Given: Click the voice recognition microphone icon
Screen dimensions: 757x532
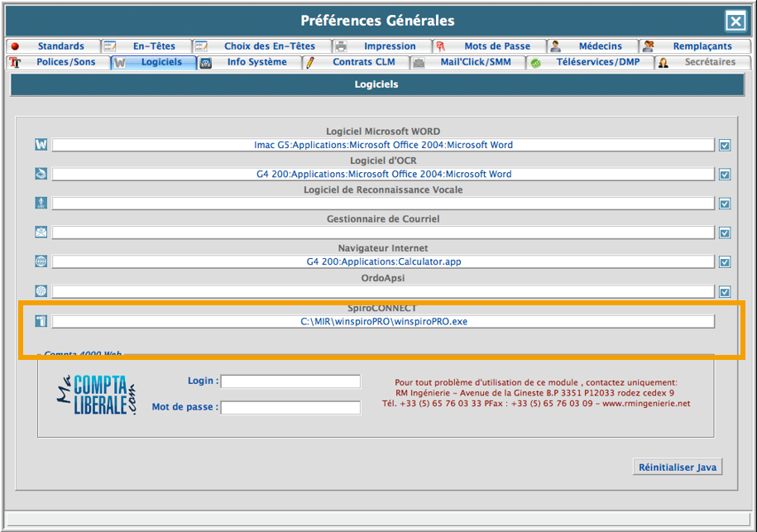Looking at the screenshot, I should (x=41, y=204).
